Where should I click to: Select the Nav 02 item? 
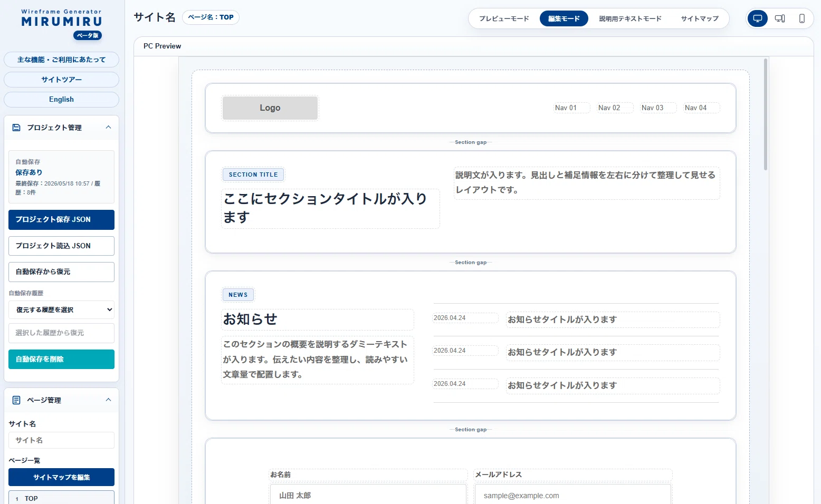click(615, 108)
